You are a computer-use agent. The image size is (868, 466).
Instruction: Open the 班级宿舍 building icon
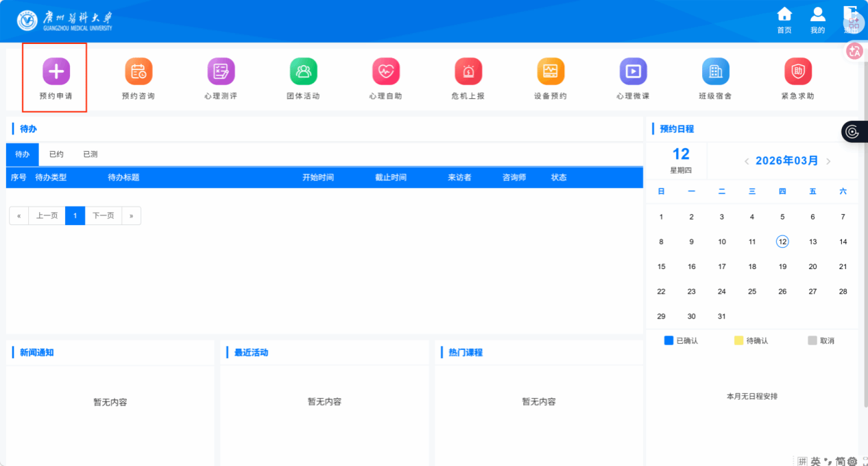(x=715, y=71)
